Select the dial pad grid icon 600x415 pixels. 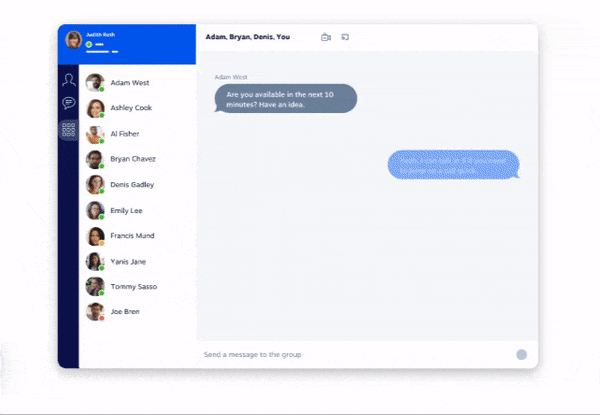pos(68,129)
